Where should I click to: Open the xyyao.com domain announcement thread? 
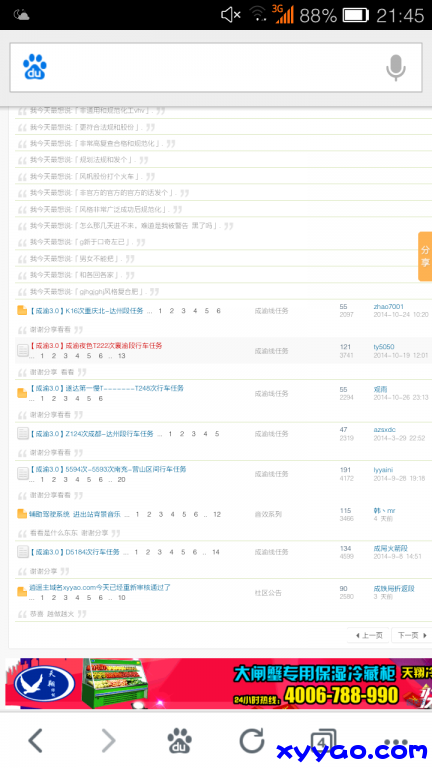(100, 587)
